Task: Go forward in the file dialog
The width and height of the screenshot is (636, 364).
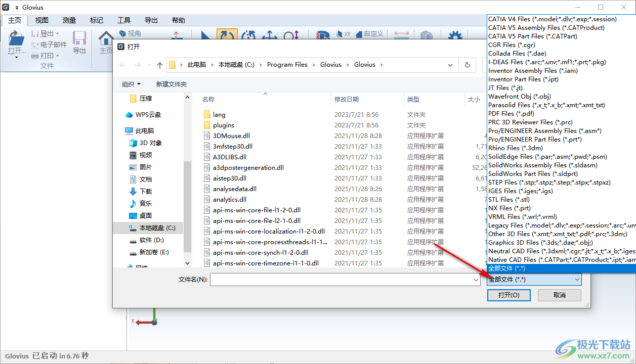Action: coord(137,65)
